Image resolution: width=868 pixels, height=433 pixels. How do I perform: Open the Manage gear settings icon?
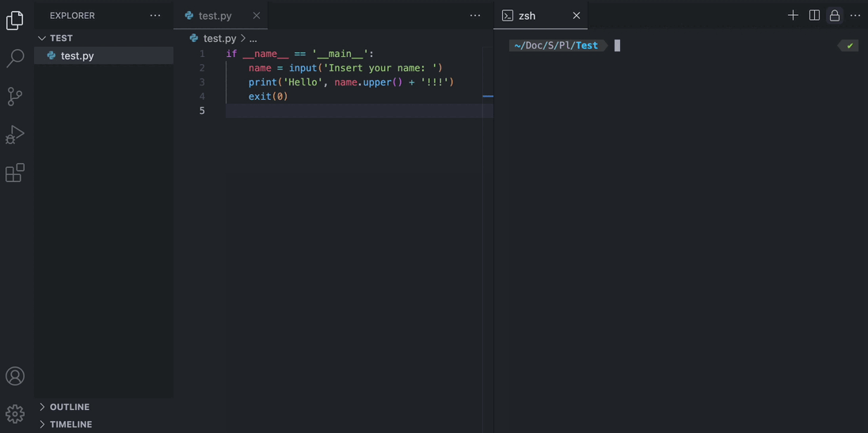tap(15, 414)
